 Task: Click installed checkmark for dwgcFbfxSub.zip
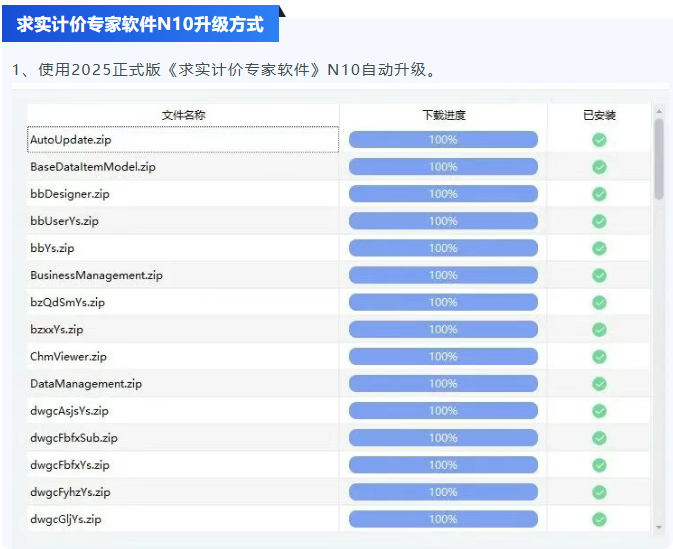click(599, 438)
